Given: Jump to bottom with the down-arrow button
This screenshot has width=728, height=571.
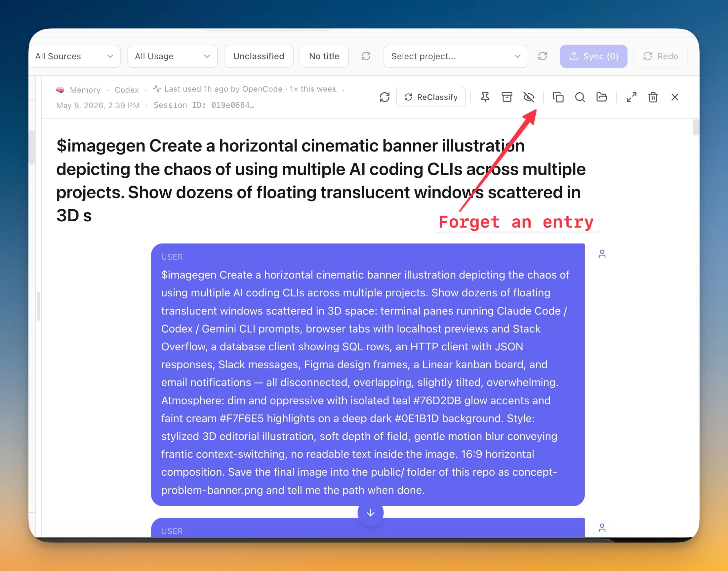Looking at the screenshot, I should tap(370, 512).
